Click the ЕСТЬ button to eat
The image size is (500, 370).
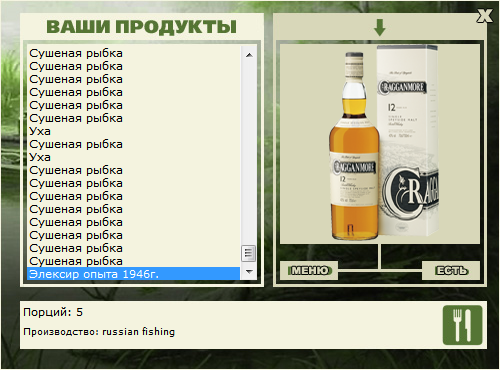pyautogui.click(x=451, y=270)
